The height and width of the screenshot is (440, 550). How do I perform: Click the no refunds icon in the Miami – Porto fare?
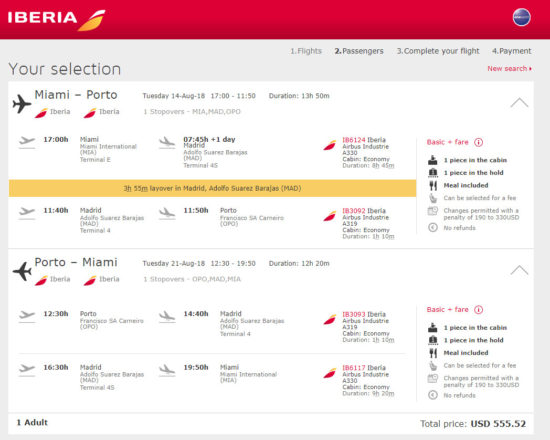(433, 228)
